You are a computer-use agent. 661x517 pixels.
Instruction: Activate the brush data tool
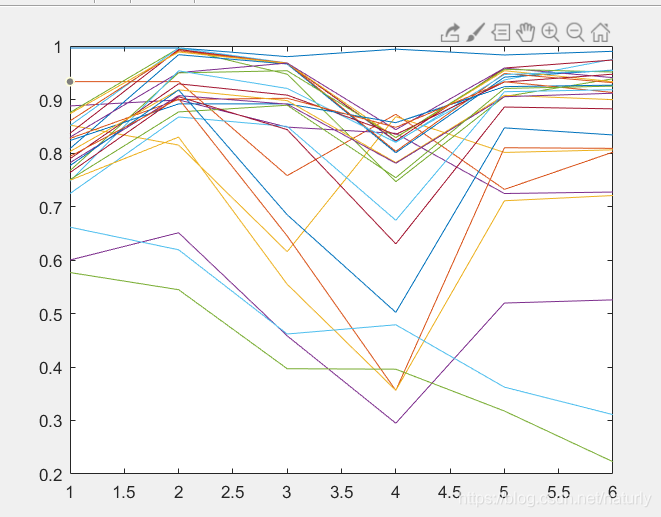click(476, 32)
